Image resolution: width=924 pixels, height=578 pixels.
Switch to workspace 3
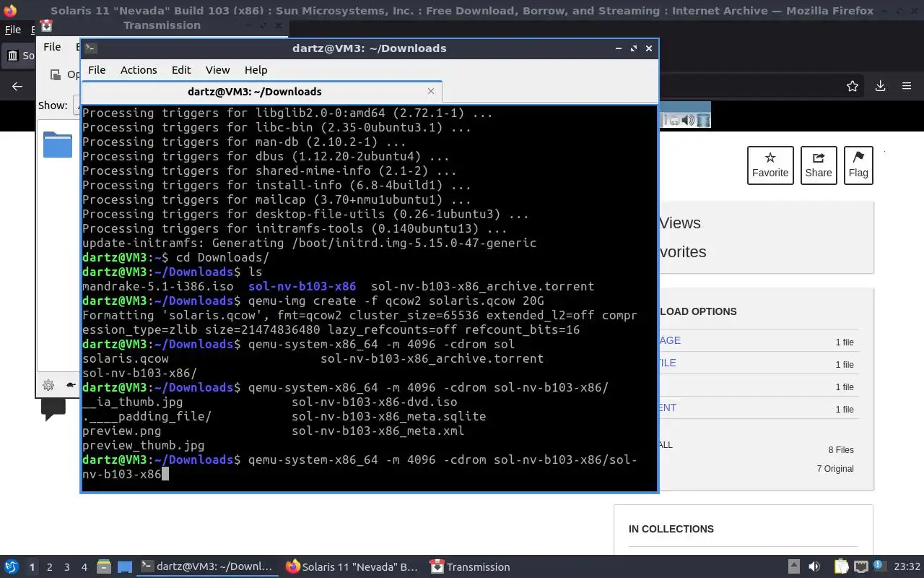click(x=67, y=567)
